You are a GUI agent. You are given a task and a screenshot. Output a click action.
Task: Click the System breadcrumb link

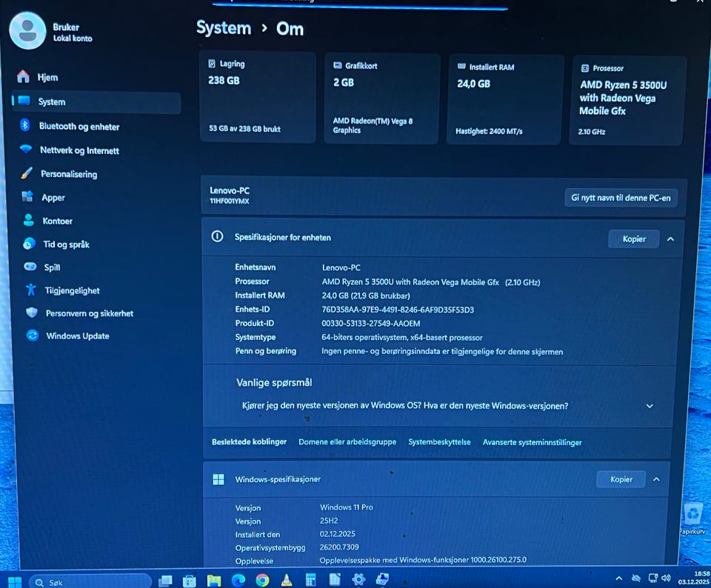pyautogui.click(x=224, y=28)
